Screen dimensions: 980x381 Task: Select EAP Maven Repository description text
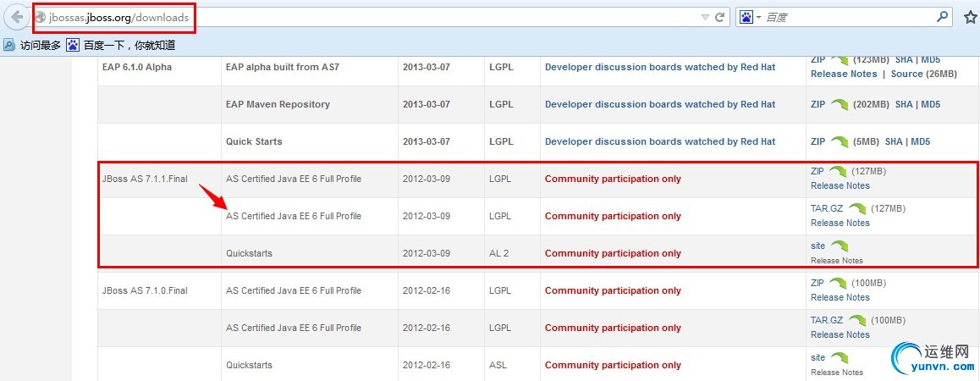pyautogui.click(x=278, y=104)
